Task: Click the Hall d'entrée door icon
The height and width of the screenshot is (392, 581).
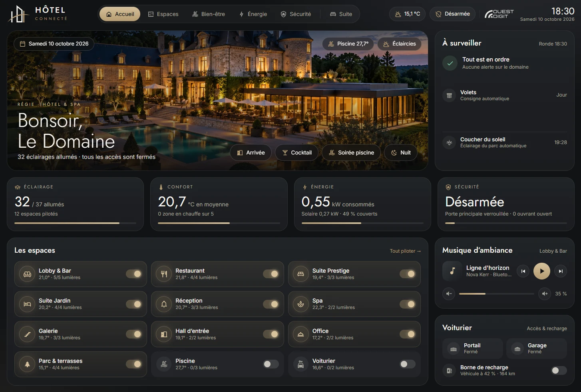Action: [x=164, y=334]
